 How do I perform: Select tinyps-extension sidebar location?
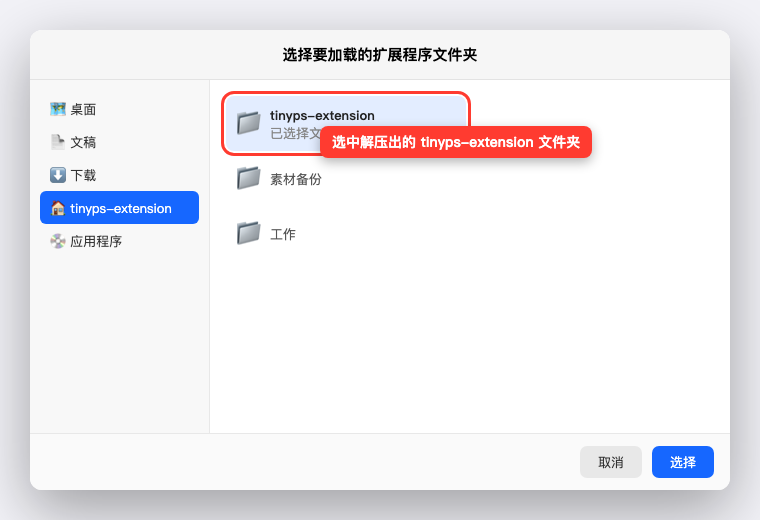click(x=119, y=207)
